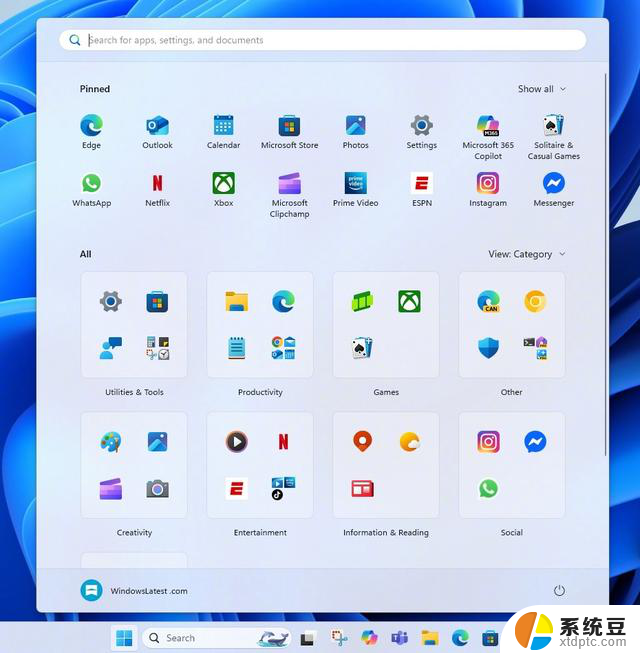The height and width of the screenshot is (653, 640).
Task: Open File Explorer in Productivity group
Action: point(237,301)
